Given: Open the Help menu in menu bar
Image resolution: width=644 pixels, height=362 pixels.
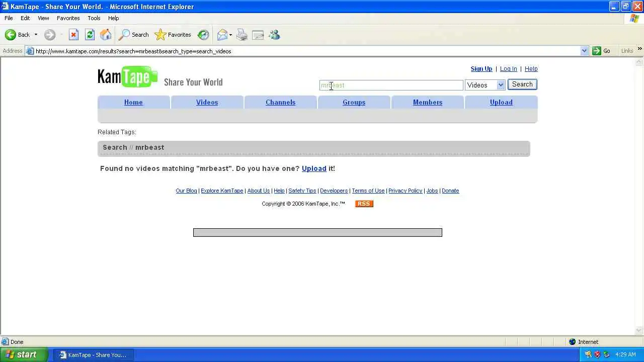Looking at the screenshot, I should [x=114, y=18].
